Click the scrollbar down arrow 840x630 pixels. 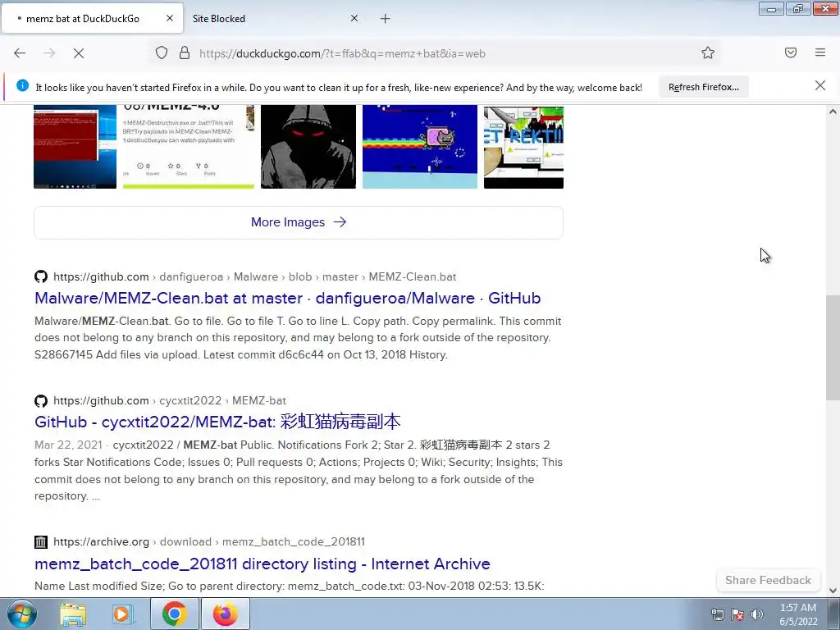[833, 591]
